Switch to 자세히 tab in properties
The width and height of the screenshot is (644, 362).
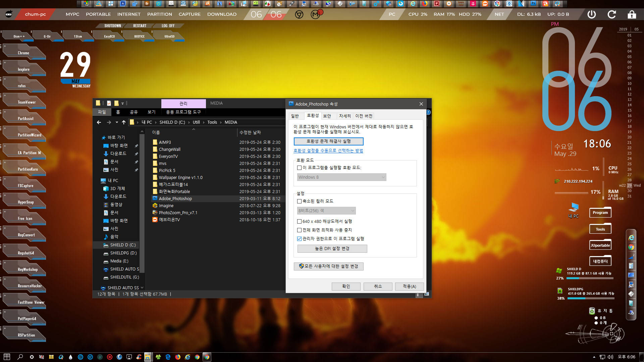tap(345, 116)
